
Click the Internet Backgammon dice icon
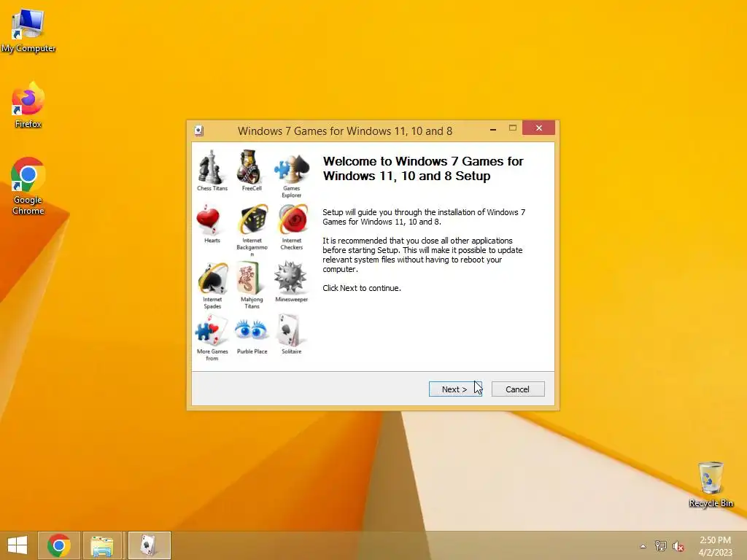tap(253, 220)
